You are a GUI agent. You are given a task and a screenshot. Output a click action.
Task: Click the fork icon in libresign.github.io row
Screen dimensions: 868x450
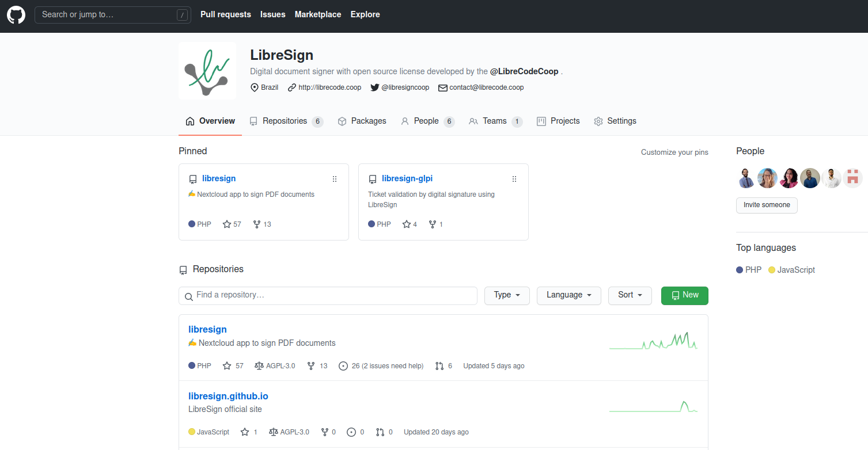coord(325,432)
